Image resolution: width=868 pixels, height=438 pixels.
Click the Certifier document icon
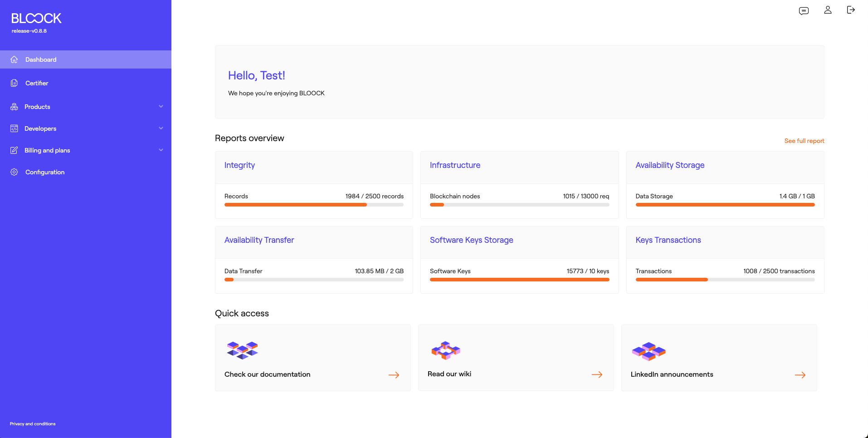(14, 83)
